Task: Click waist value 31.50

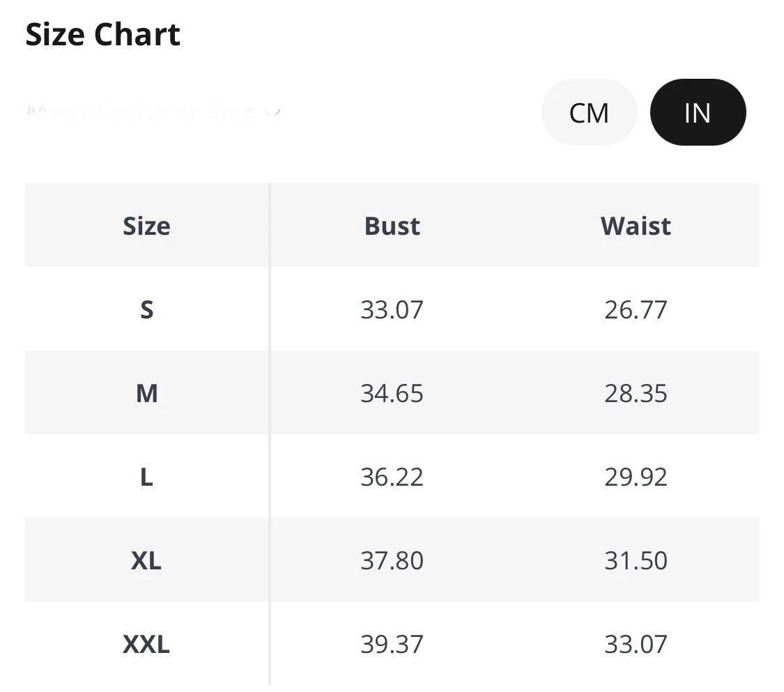Action: coord(636,560)
